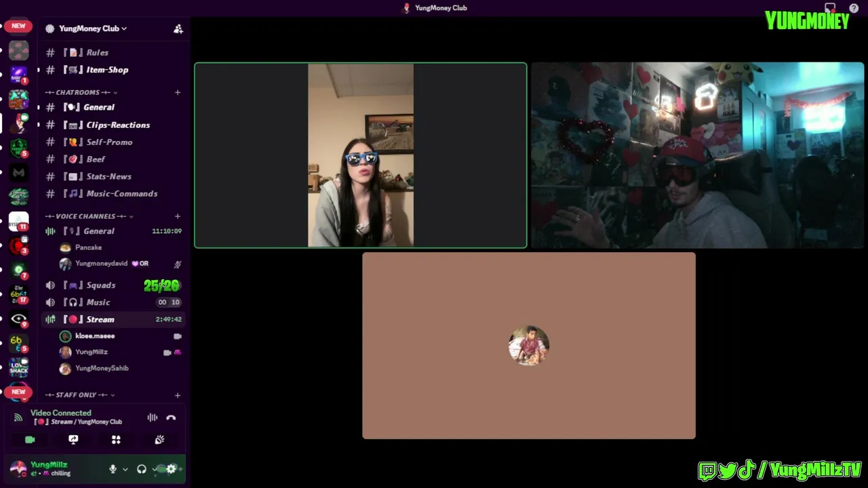Open the Rules text channel
The width and height of the screenshot is (868, 488).
click(112, 52)
